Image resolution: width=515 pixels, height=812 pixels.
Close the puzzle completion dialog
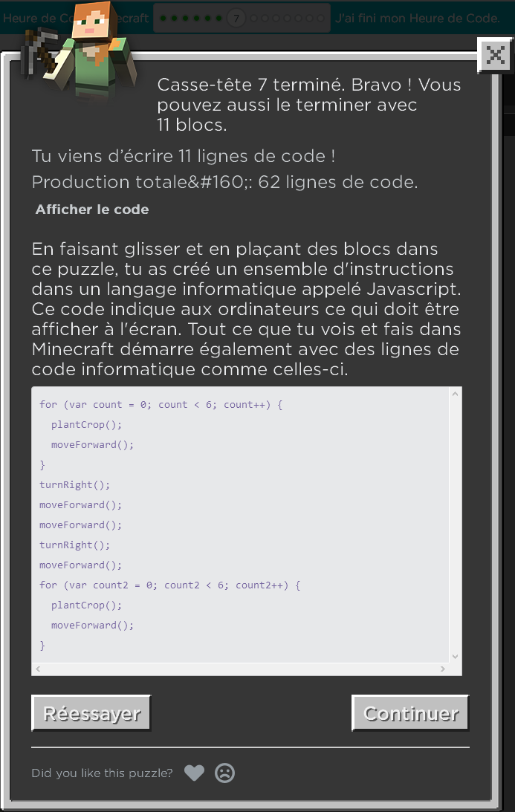pyautogui.click(x=496, y=55)
